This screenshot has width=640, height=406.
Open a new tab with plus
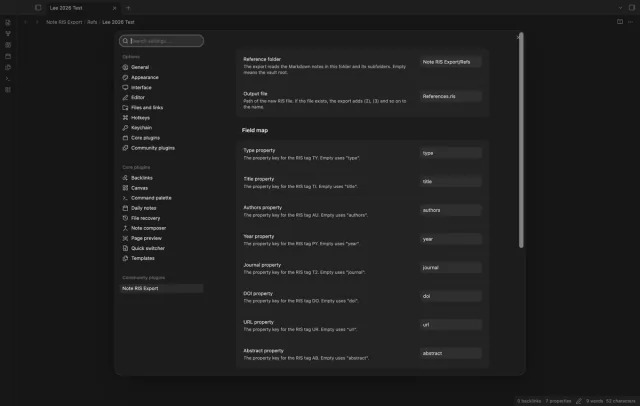point(128,8)
